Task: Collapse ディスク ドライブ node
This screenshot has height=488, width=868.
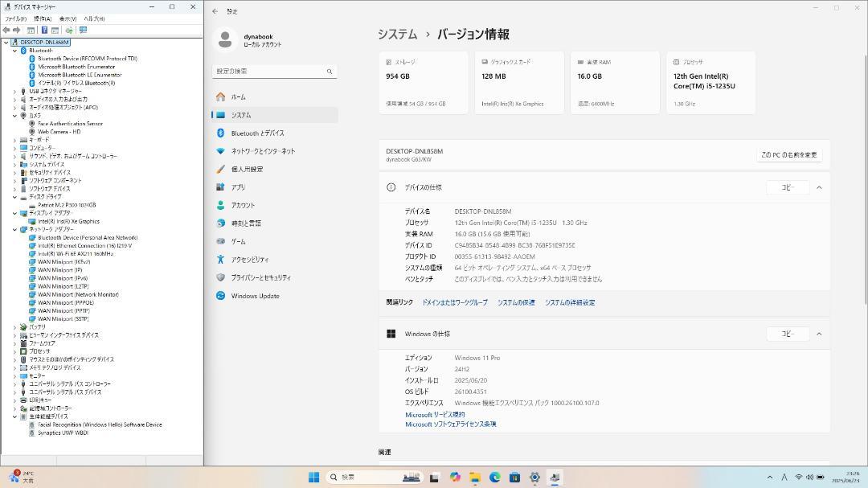Action: tap(15, 197)
